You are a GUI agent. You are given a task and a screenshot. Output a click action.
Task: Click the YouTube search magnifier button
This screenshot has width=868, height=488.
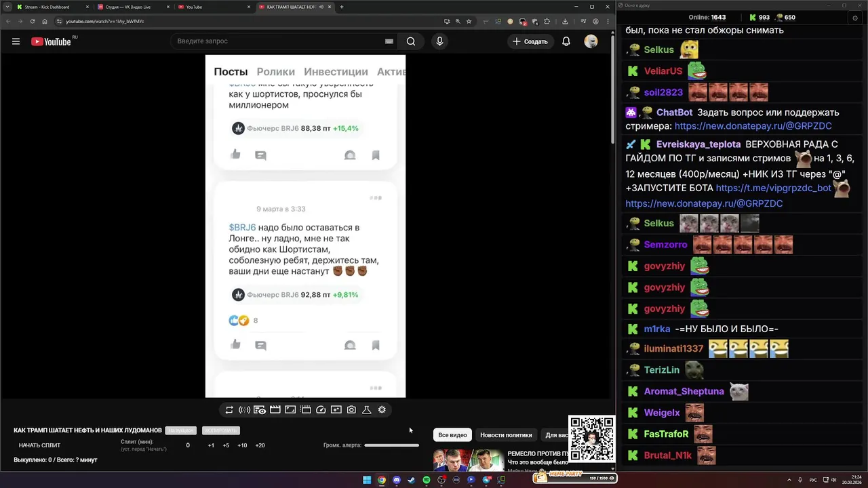pos(411,41)
